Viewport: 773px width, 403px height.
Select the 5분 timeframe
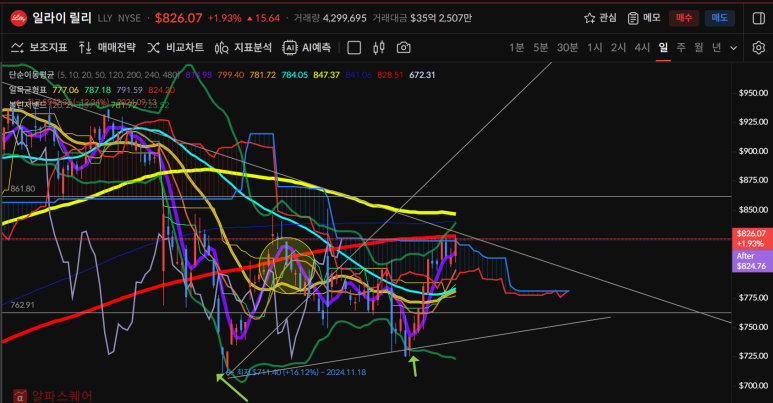(x=540, y=48)
